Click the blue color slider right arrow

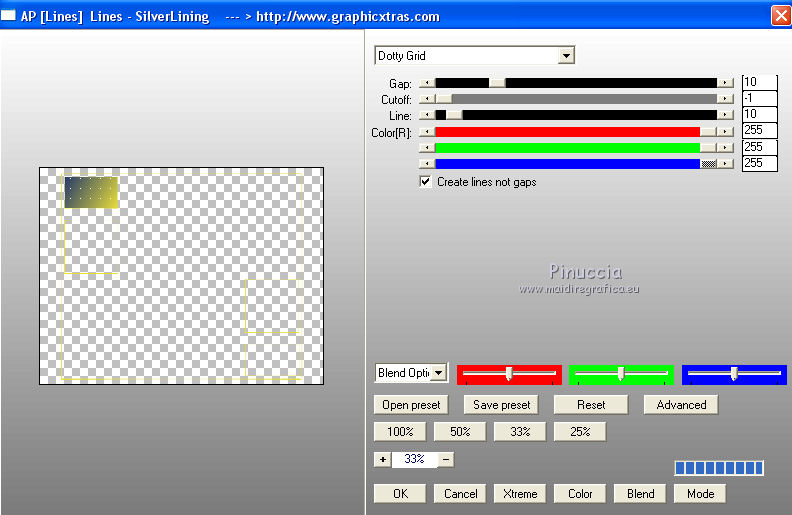pos(725,164)
